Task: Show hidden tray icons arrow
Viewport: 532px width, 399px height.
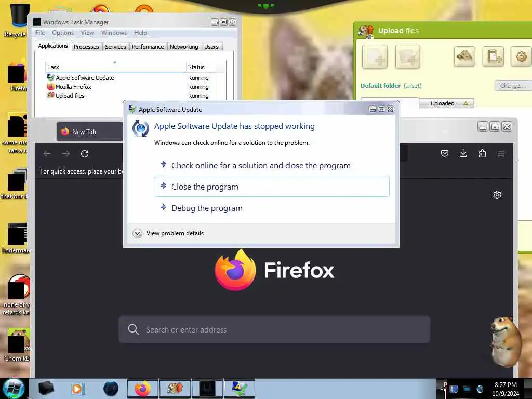Action: pyautogui.click(x=442, y=389)
